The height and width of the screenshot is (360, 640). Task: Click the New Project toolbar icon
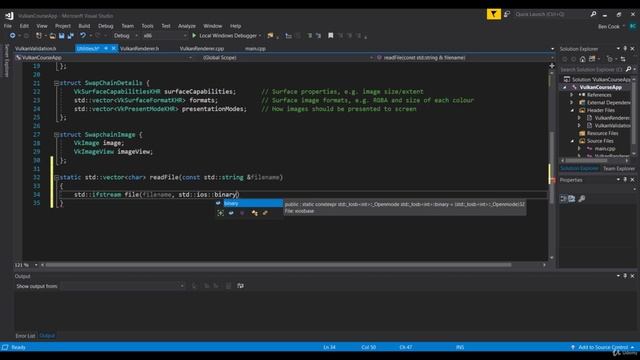click(x=39, y=36)
